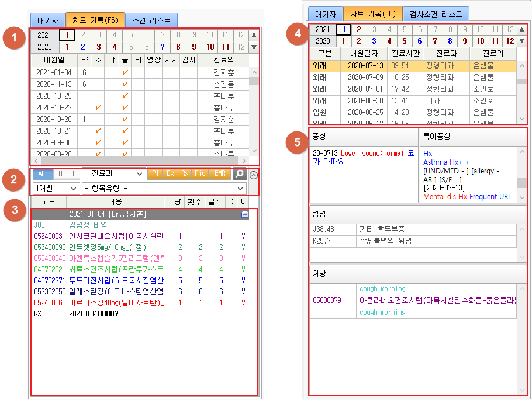Click the down arrow beside the 2020 months
Viewport: 532px width, 400px height.
(x=254, y=47)
